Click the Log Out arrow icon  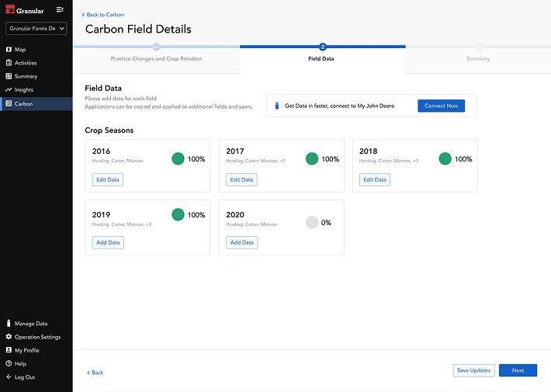[9, 377]
